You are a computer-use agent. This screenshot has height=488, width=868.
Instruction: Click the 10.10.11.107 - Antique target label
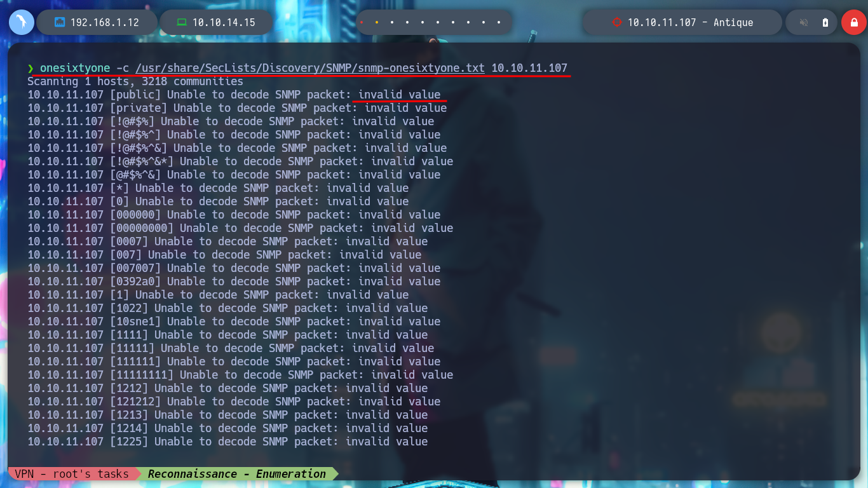coord(691,22)
